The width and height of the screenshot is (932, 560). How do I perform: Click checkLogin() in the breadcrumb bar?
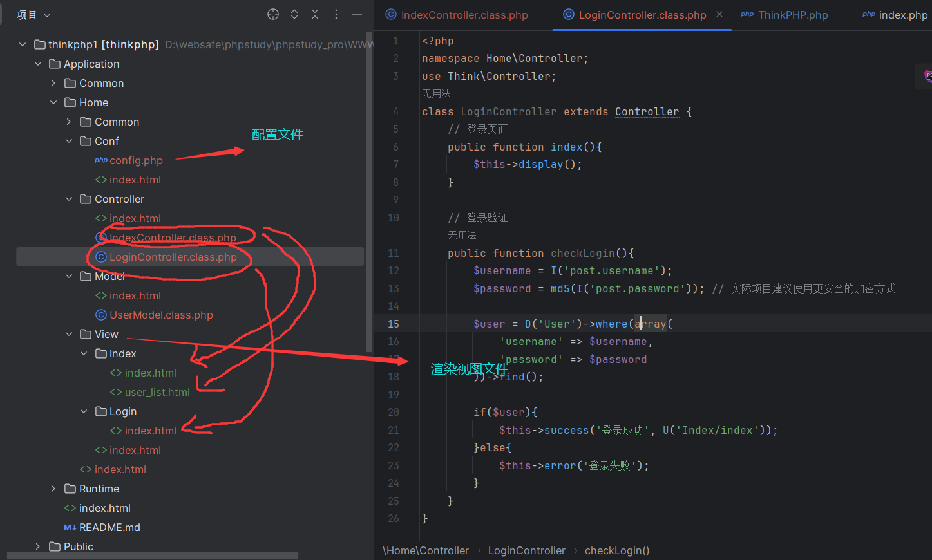pyautogui.click(x=616, y=550)
